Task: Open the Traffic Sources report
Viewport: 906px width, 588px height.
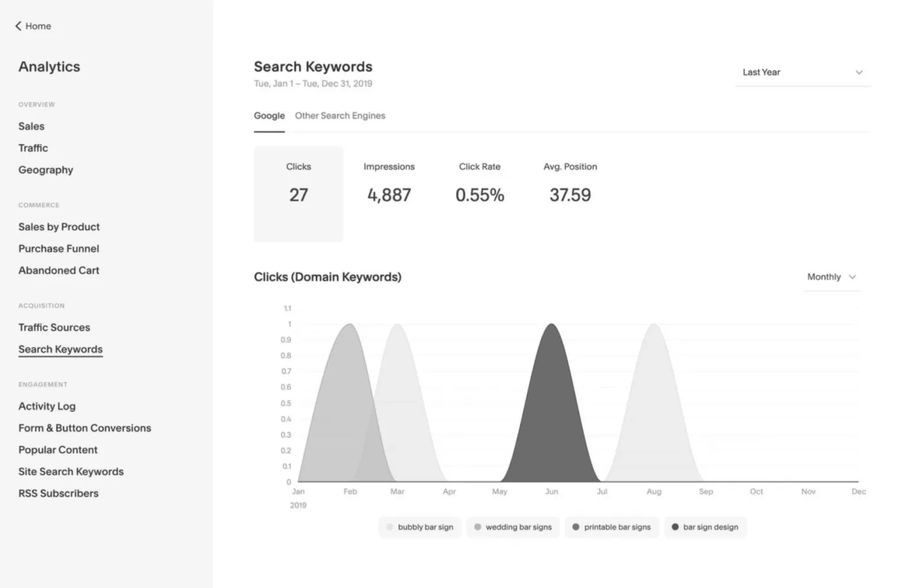Action: point(54,327)
